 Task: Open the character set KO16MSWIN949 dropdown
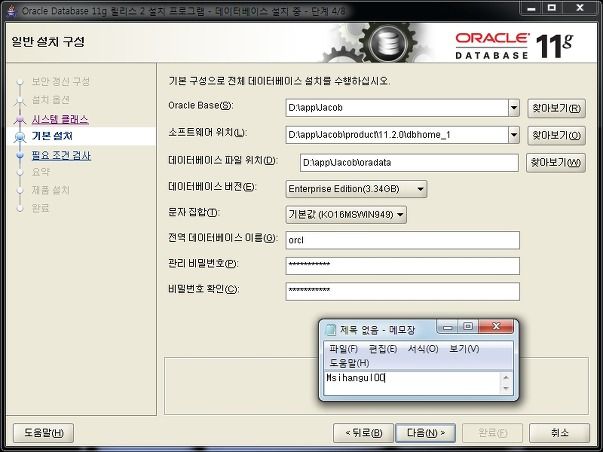[346, 215]
